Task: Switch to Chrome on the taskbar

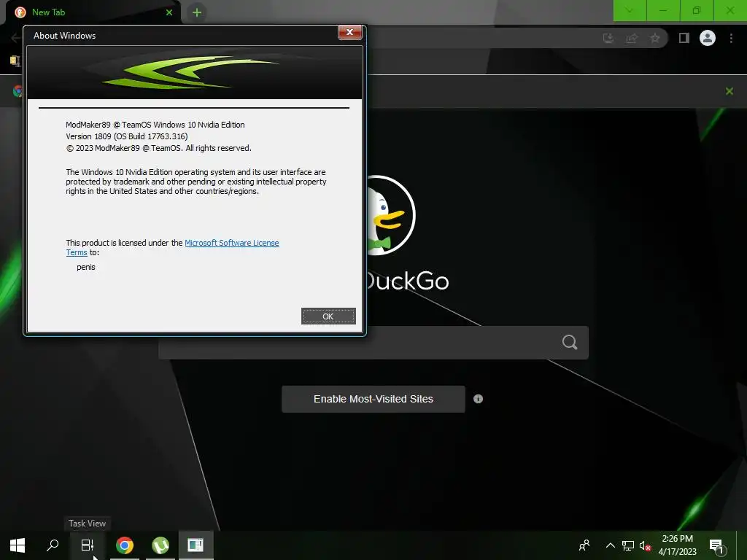Action: click(x=124, y=545)
